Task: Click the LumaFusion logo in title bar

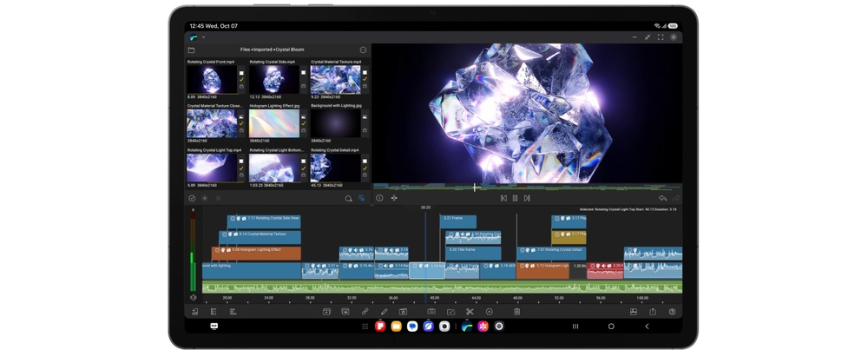Action: [194, 37]
